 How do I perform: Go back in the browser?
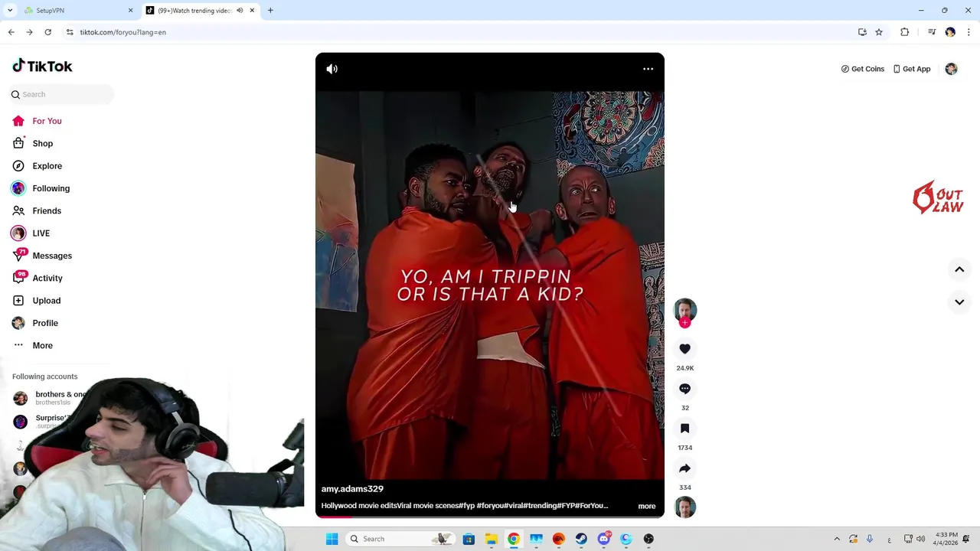[11, 32]
